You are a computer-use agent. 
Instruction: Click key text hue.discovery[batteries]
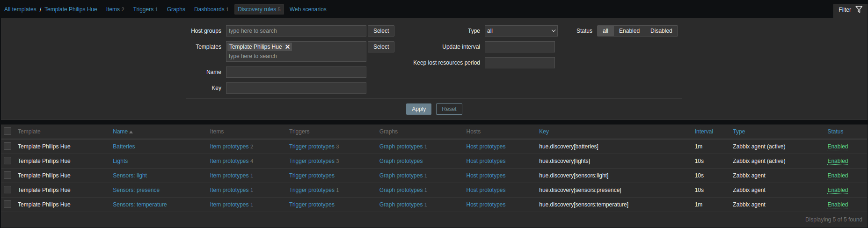click(x=569, y=147)
